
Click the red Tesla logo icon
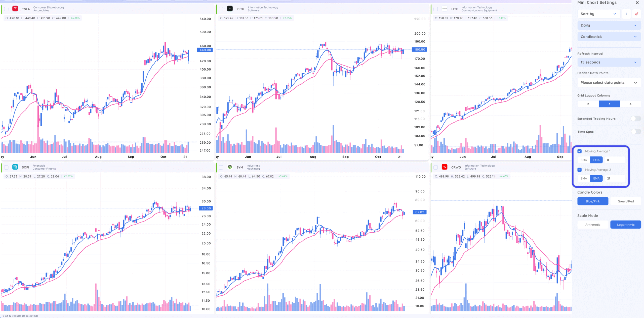[15, 9]
